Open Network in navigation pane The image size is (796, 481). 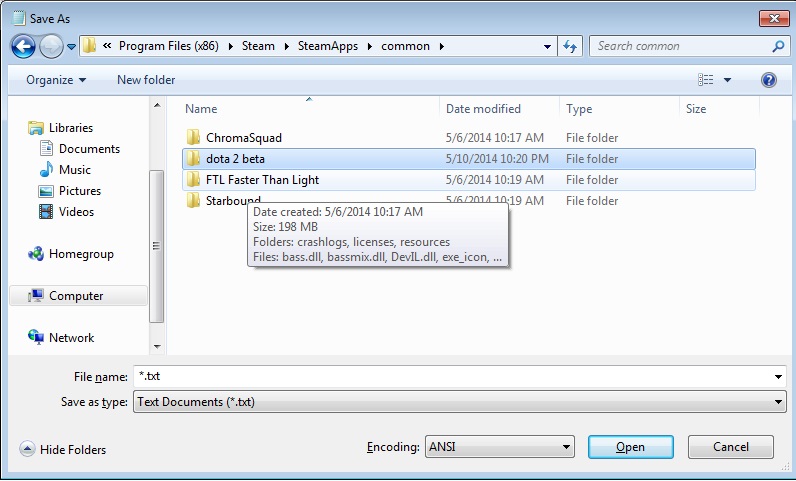pyautogui.click(x=72, y=338)
